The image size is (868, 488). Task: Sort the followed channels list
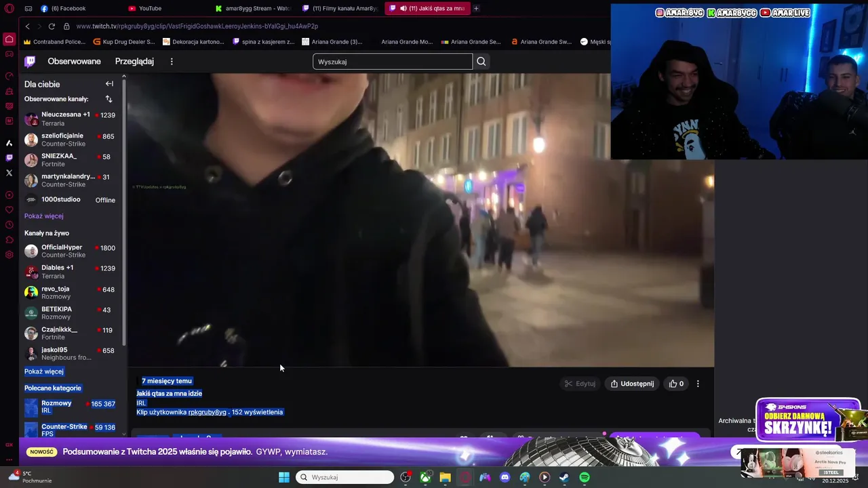108,99
